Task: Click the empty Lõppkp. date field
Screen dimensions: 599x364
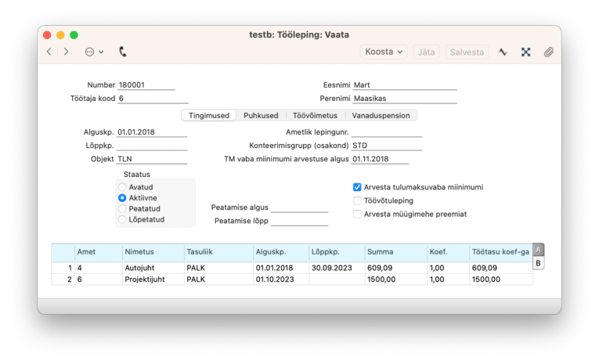Action: coord(152,146)
